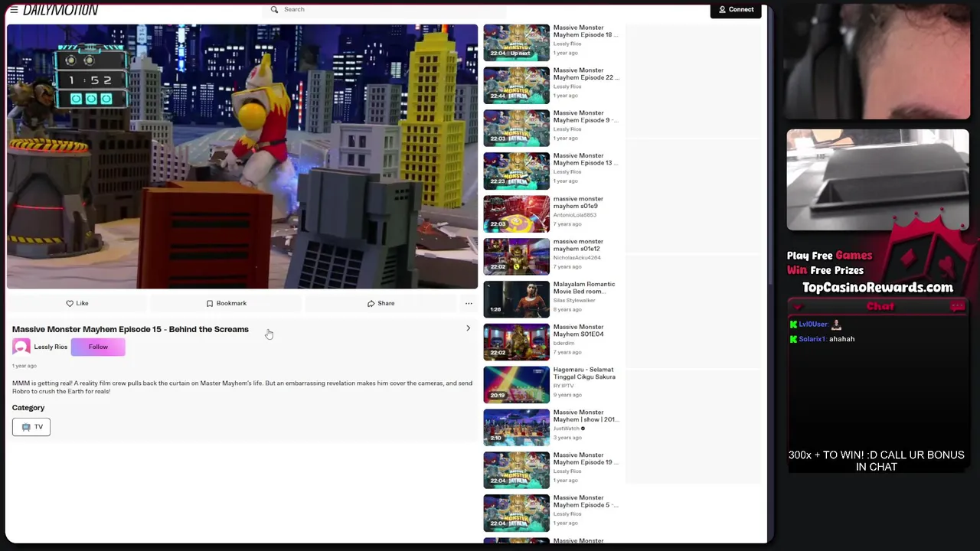The width and height of the screenshot is (980, 551).
Task: Click the Chat header in stream overlay
Action: tap(880, 306)
